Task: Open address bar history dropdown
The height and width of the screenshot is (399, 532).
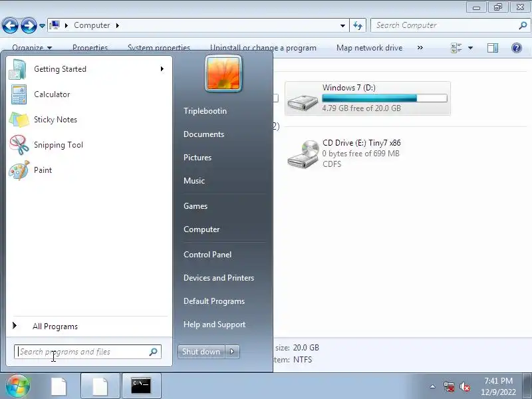Action: point(342,25)
